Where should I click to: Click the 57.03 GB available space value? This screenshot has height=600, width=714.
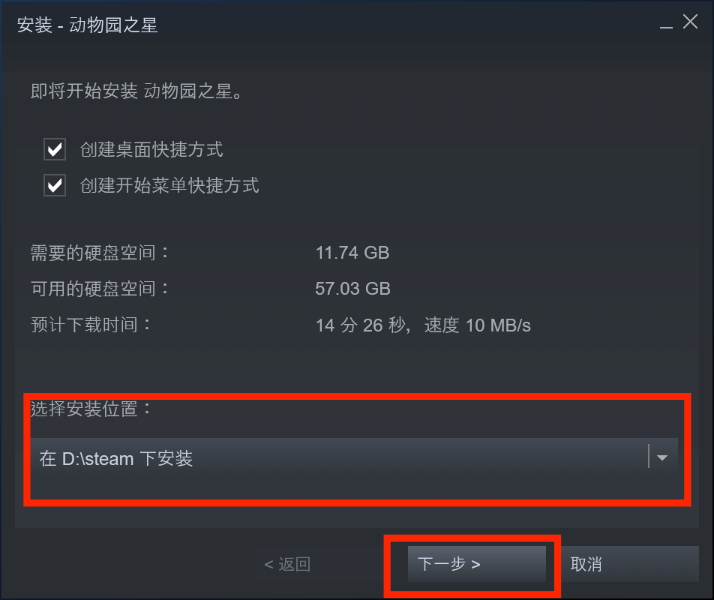[353, 289]
